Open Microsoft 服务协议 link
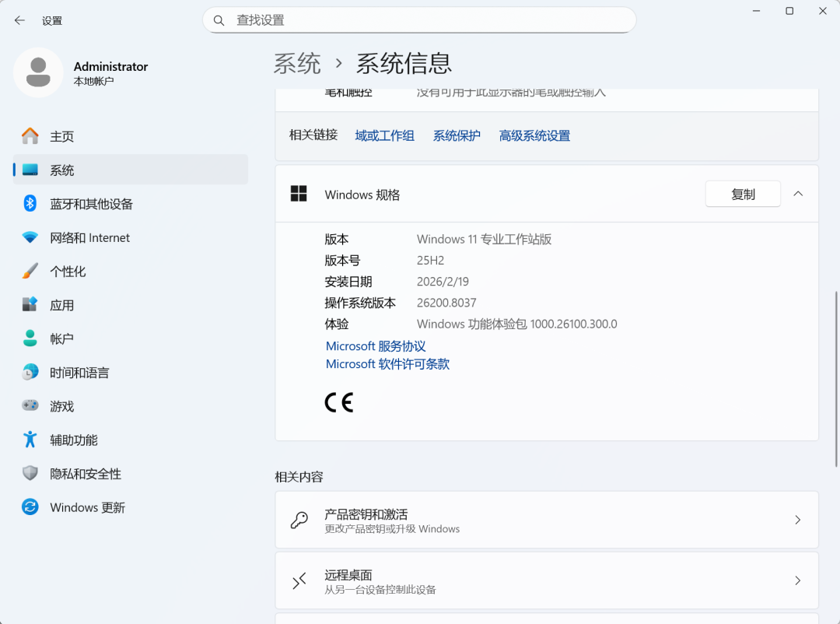840x624 pixels. [376, 345]
